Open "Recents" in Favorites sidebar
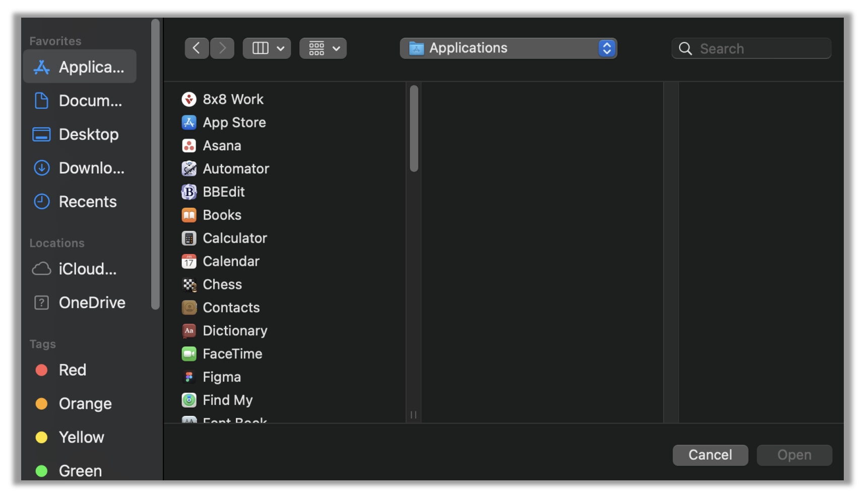 [x=88, y=202]
